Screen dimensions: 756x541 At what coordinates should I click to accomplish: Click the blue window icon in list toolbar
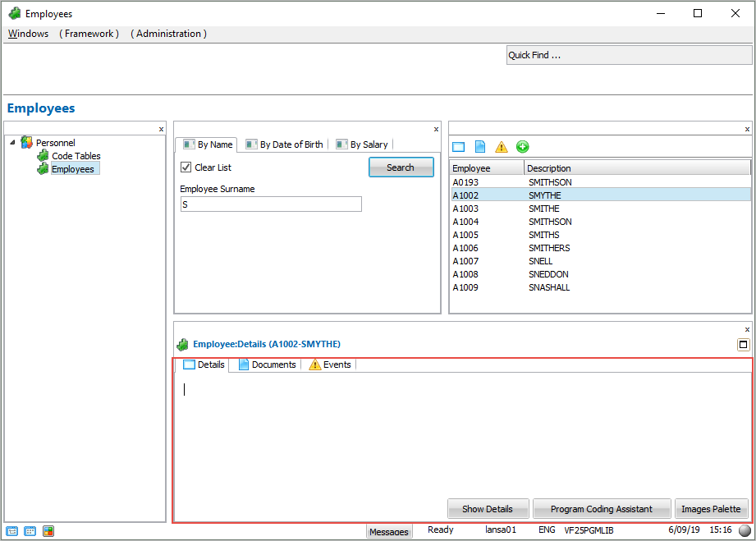459,147
